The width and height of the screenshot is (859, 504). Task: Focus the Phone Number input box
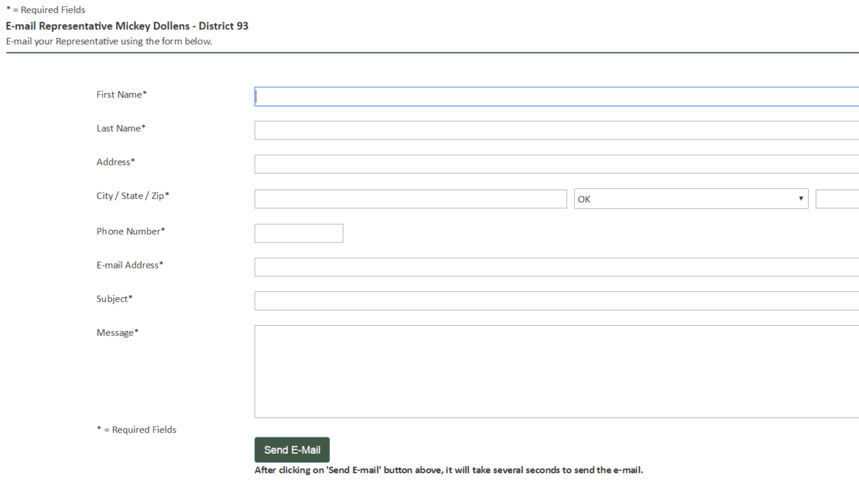[299, 233]
